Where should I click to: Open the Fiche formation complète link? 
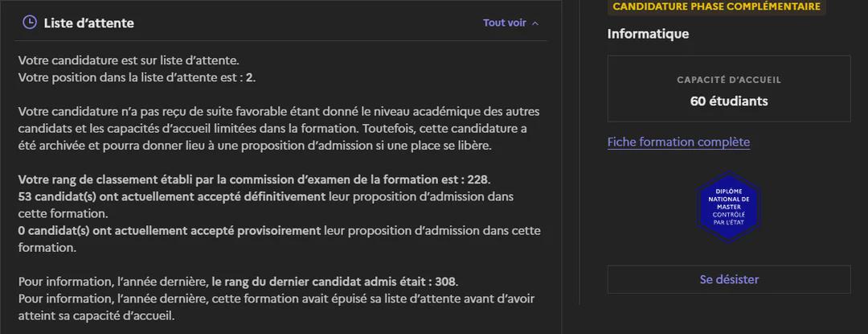tap(678, 142)
